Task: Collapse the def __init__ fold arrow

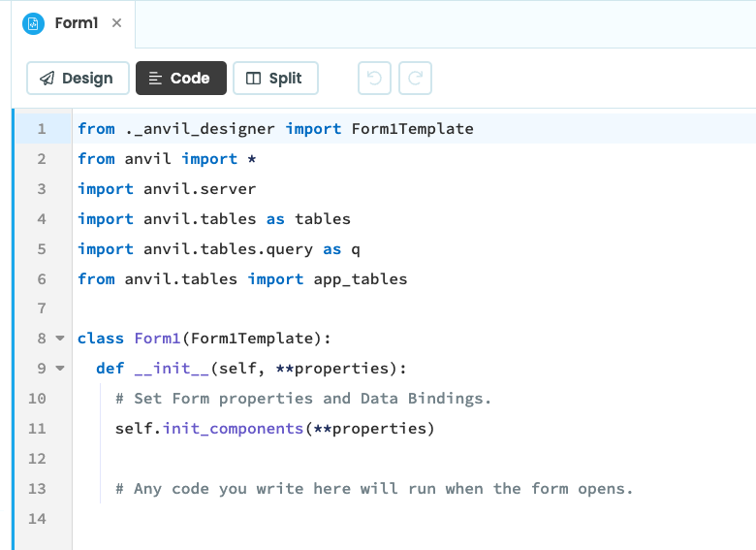Action: tap(60, 368)
